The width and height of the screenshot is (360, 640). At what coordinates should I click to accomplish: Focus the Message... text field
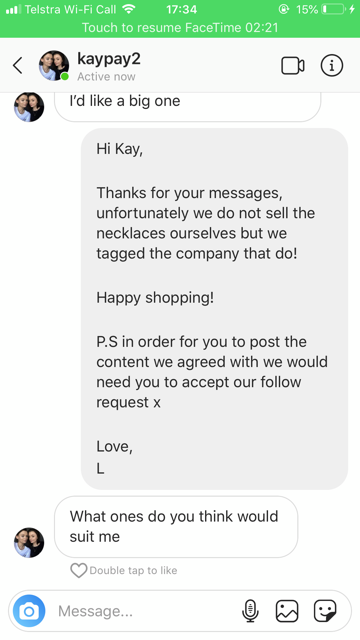147,611
